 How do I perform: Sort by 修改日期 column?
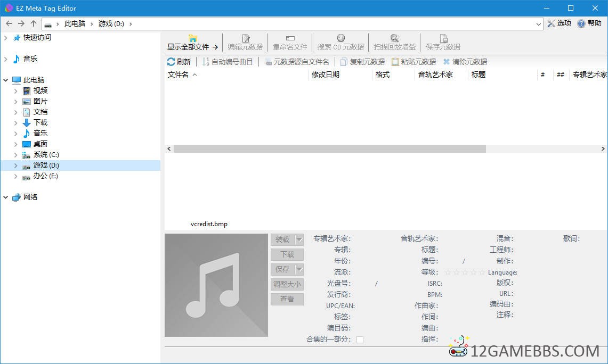326,75
